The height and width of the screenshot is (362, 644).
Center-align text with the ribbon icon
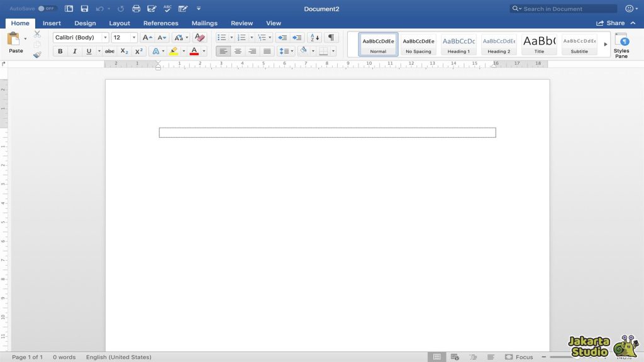(238, 52)
